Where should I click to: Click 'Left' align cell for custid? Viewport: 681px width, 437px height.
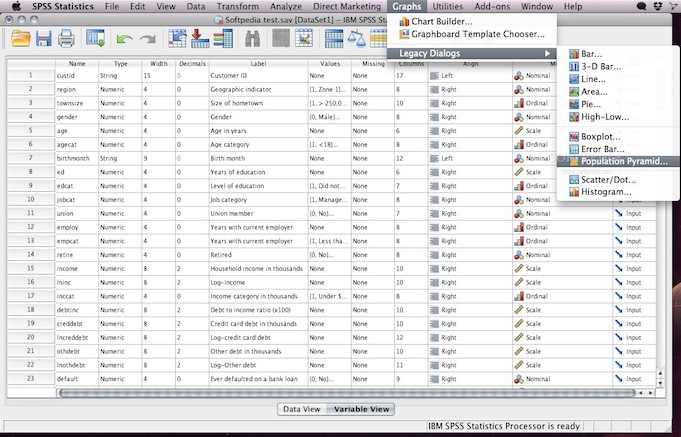click(x=470, y=76)
